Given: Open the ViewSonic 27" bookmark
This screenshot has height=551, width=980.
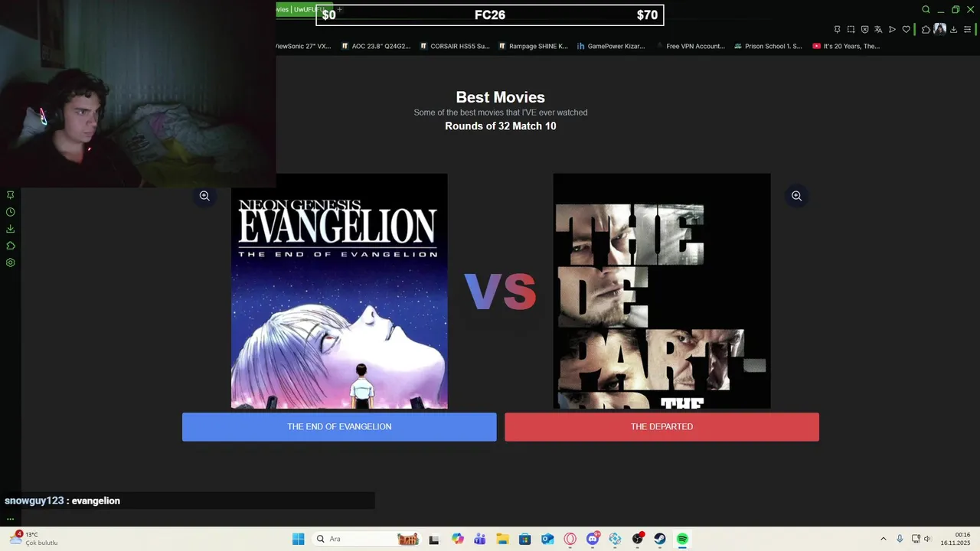Looking at the screenshot, I should [303, 46].
